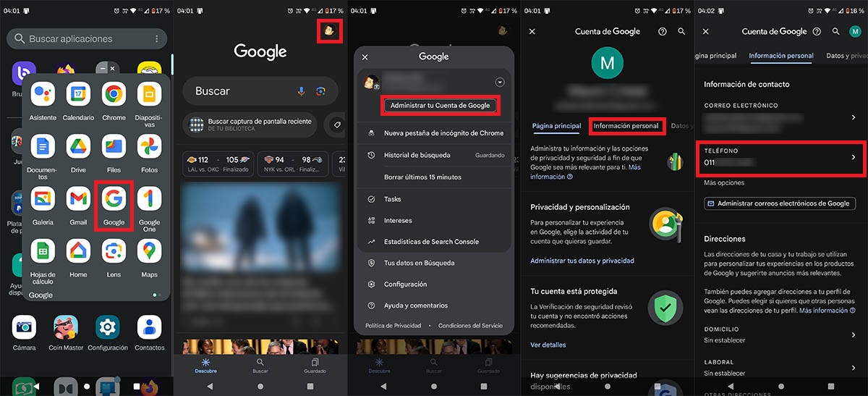Tap the Domicilio Sin establecer row
The width and height of the screenshot is (868, 396).
[781, 334]
